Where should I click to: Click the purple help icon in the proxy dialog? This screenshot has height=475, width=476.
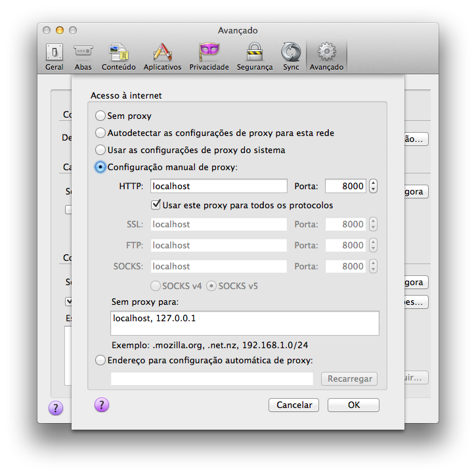(x=102, y=405)
